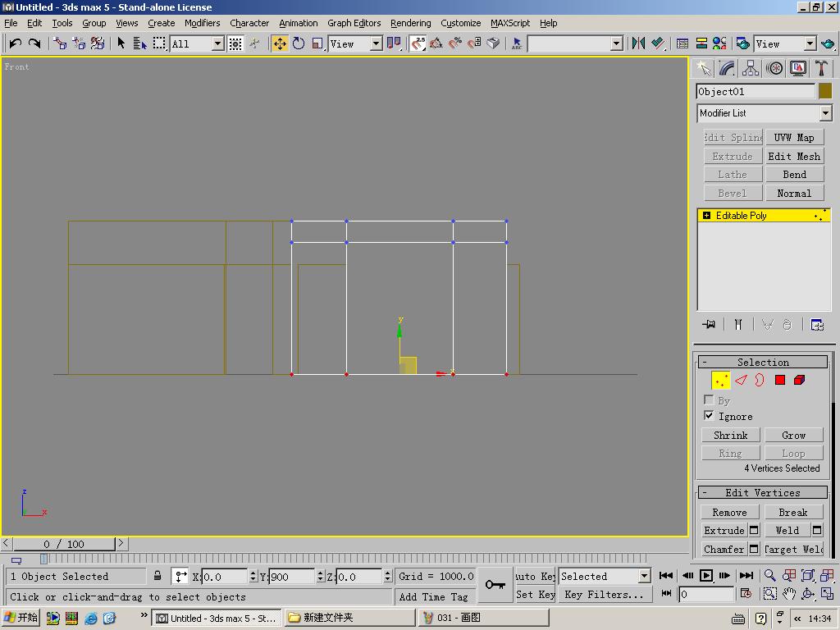Open the Modifiers menu
The image size is (840, 630).
pos(202,23)
